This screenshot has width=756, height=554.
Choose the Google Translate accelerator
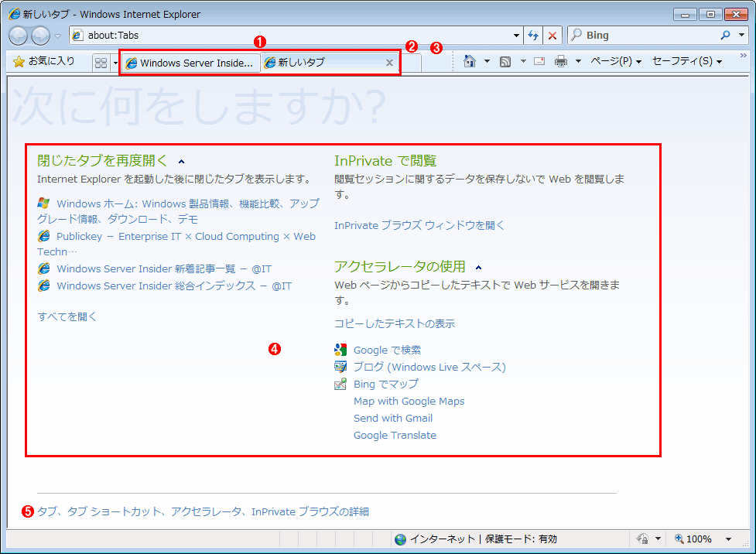395,435
